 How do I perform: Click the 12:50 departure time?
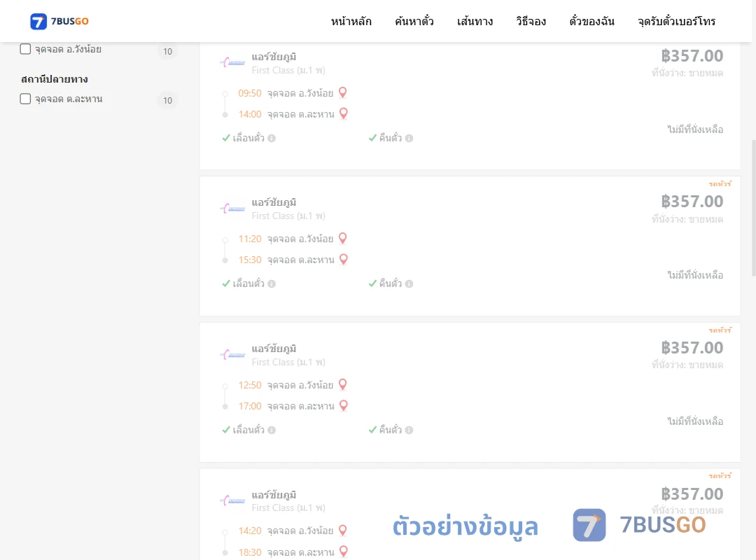[250, 385]
